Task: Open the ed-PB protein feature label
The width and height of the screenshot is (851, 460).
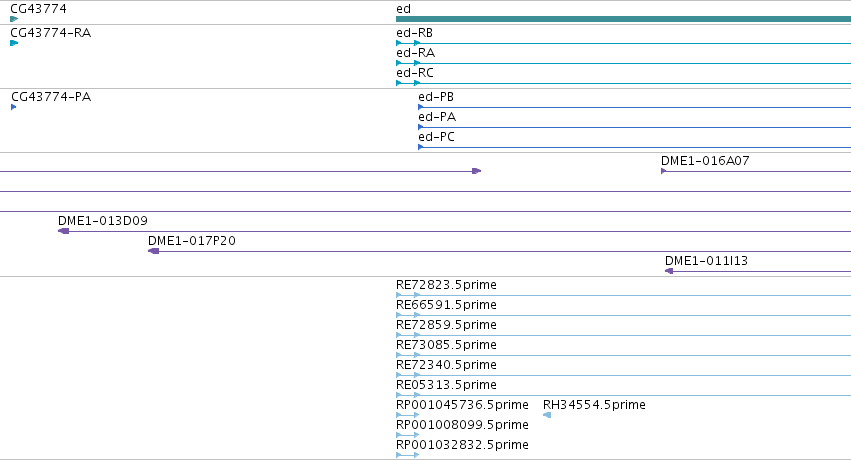Action: (x=436, y=97)
